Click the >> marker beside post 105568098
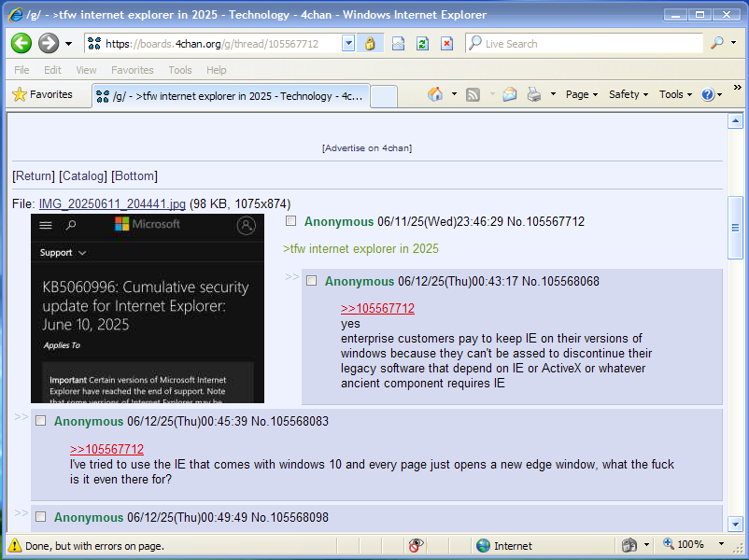 coord(21,512)
